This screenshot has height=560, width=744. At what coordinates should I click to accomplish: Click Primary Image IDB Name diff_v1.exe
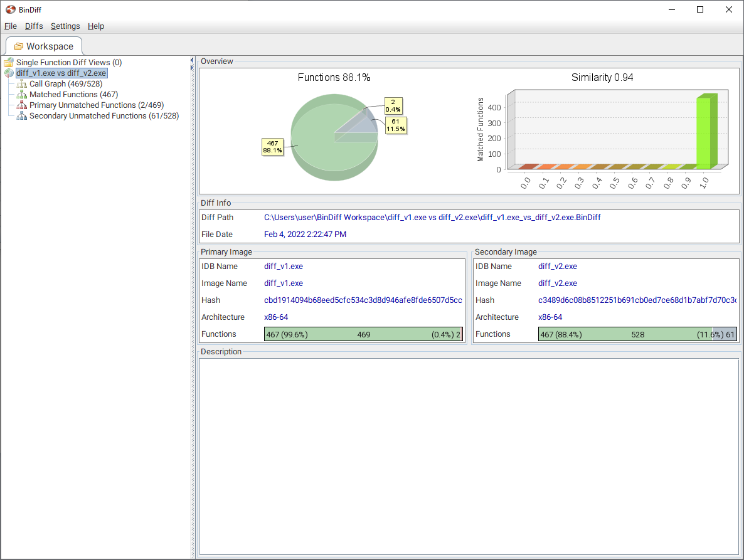[x=284, y=267]
